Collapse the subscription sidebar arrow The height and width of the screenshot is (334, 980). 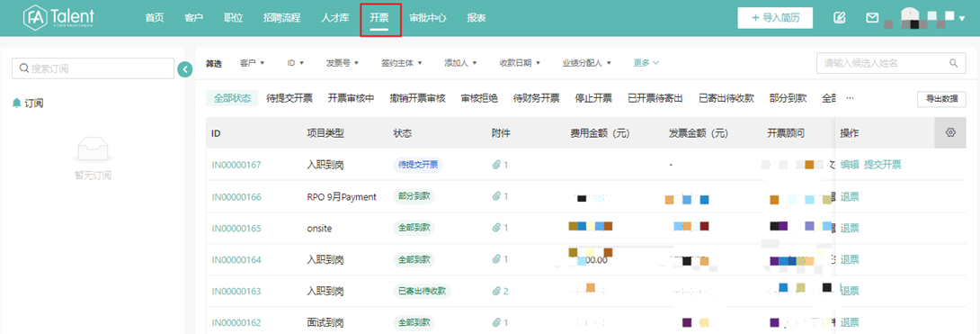coord(184,69)
